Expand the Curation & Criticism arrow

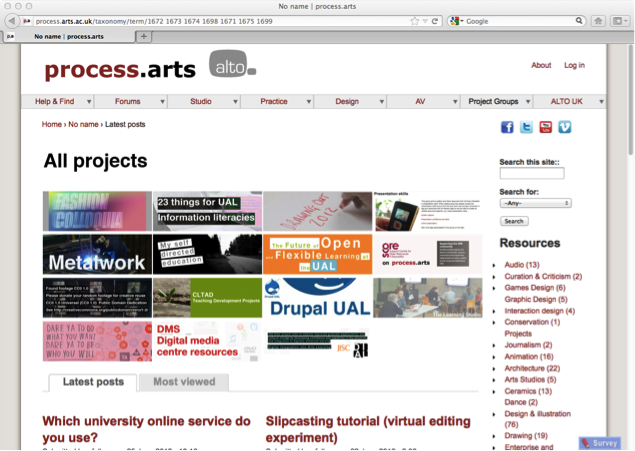[494, 277]
